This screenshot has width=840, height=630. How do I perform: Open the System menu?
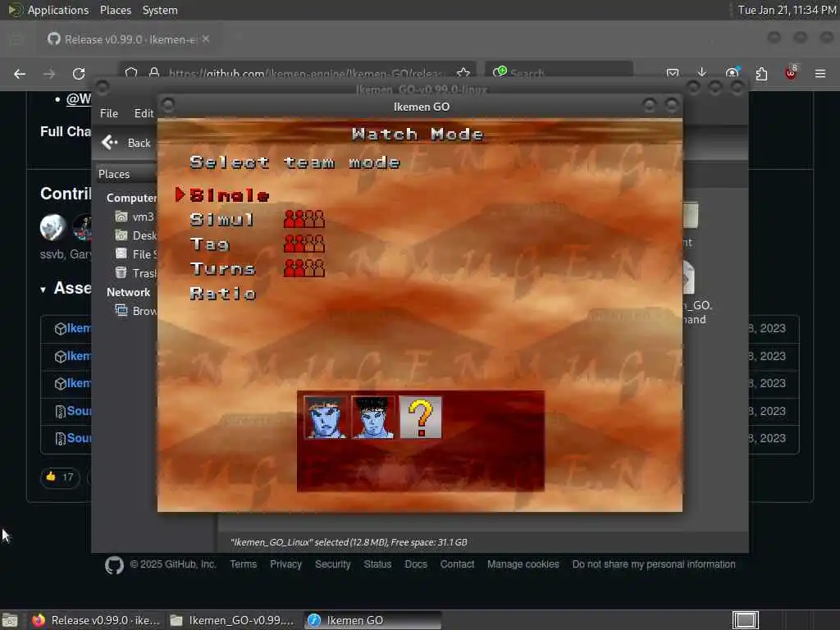(x=160, y=10)
